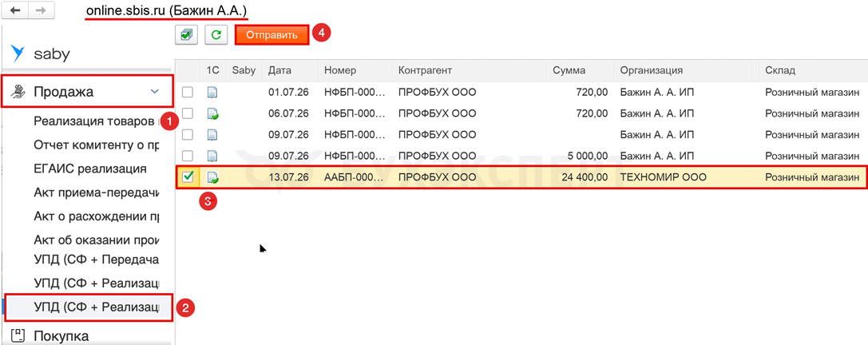Click the Покупка section icon
868x345 pixels.
[x=19, y=335]
